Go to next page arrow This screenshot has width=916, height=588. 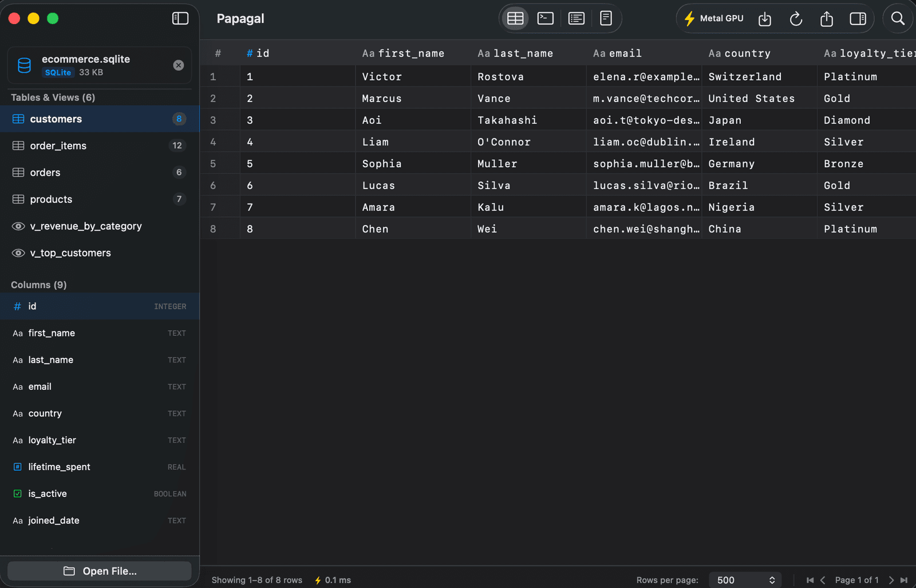point(891,580)
